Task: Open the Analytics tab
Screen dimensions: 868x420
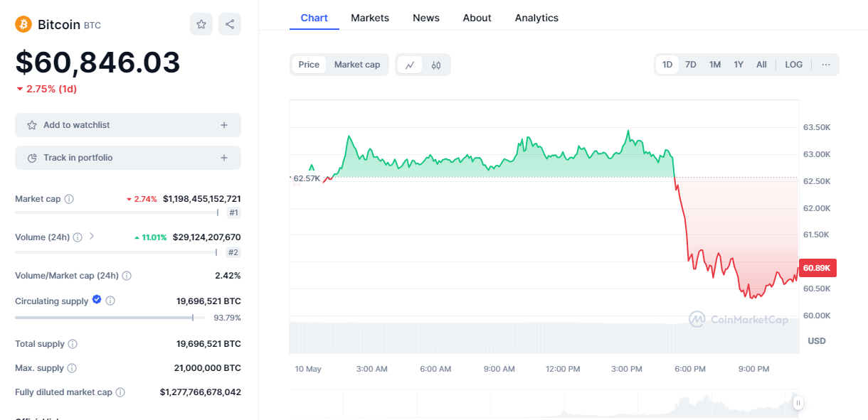Action: (x=536, y=18)
